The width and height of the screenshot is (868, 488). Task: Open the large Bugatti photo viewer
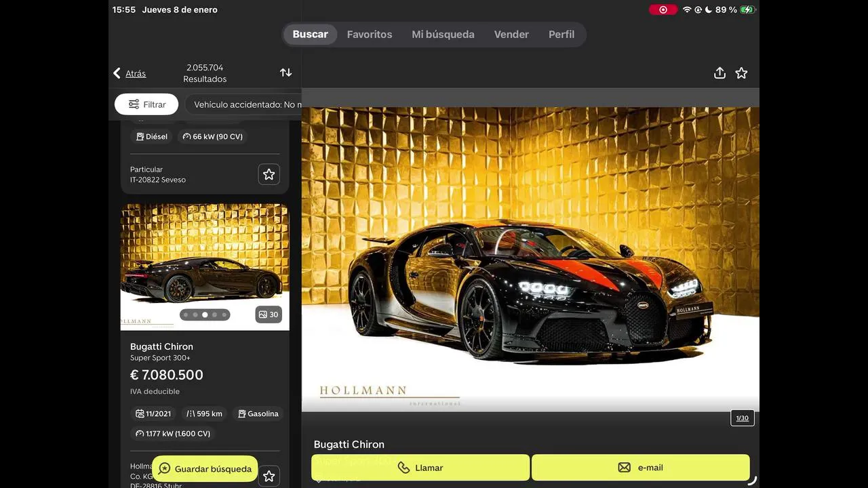(x=530, y=259)
